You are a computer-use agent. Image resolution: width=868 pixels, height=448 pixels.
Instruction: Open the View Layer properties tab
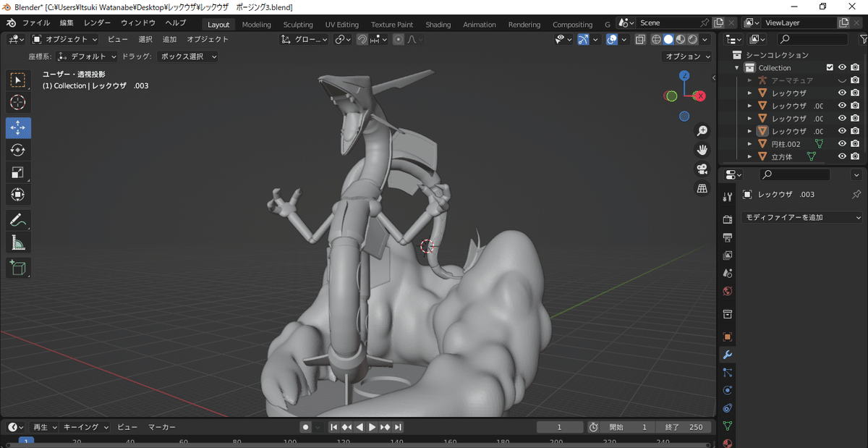point(728,255)
